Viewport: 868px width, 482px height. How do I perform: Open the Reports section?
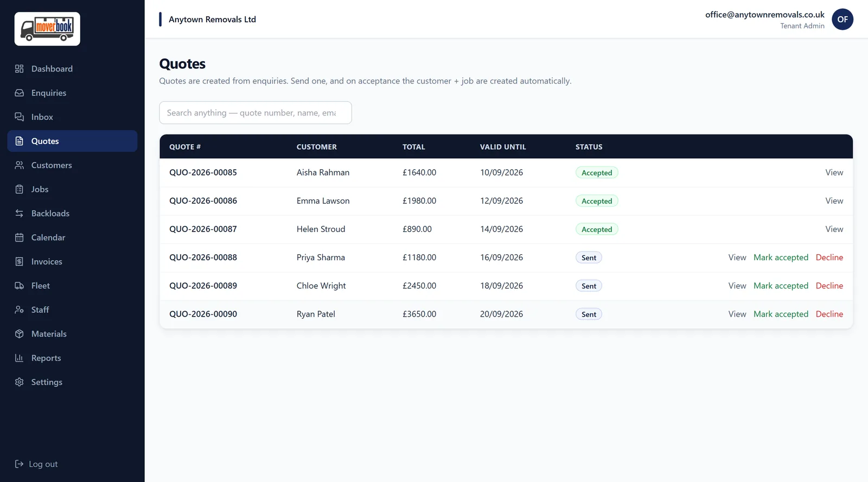pyautogui.click(x=72, y=358)
